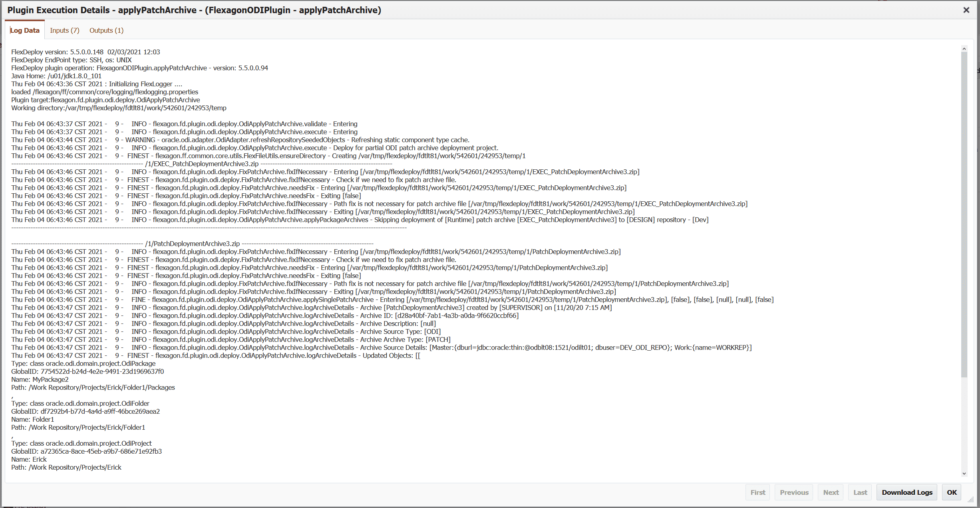Click the 'applySinglePatchArchive - Entering' FINE line

[392, 300]
